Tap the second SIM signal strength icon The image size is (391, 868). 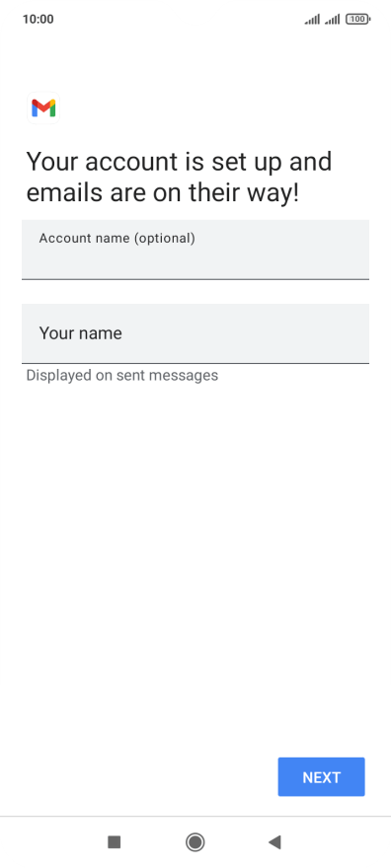(x=333, y=20)
